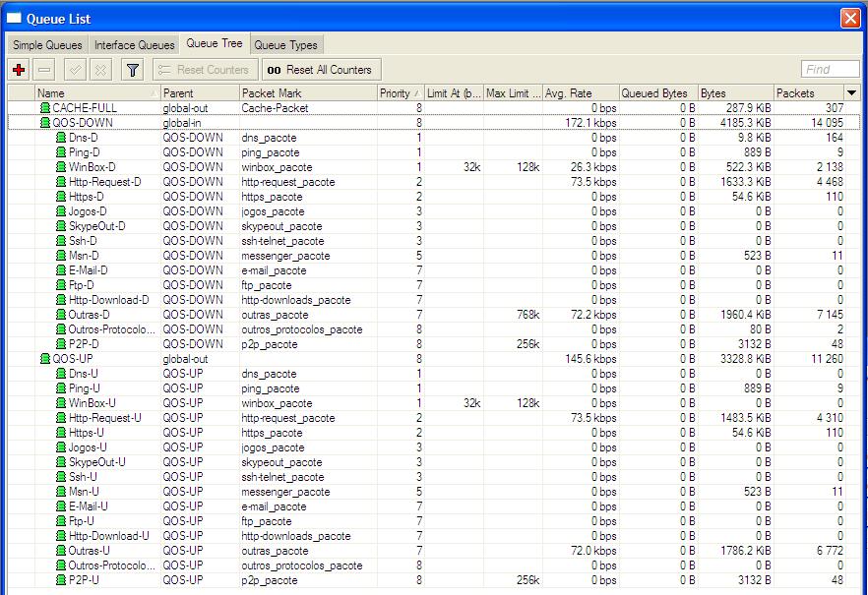Click the CACHE-FULL queue icon

tap(45, 108)
